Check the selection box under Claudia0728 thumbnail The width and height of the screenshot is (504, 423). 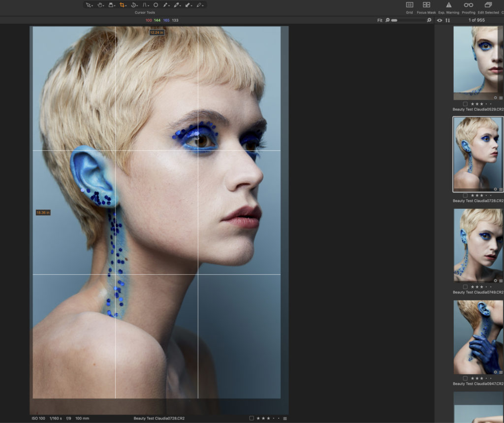click(465, 195)
